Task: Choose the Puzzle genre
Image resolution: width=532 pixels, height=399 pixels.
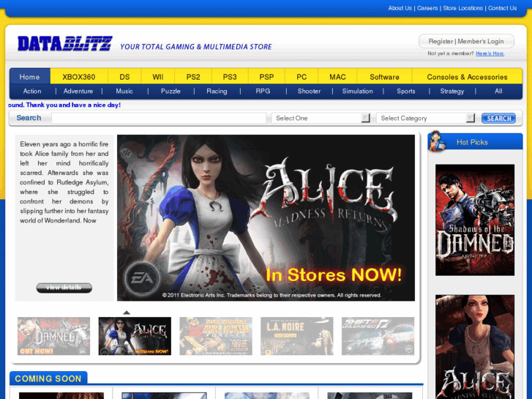Action: (171, 91)
